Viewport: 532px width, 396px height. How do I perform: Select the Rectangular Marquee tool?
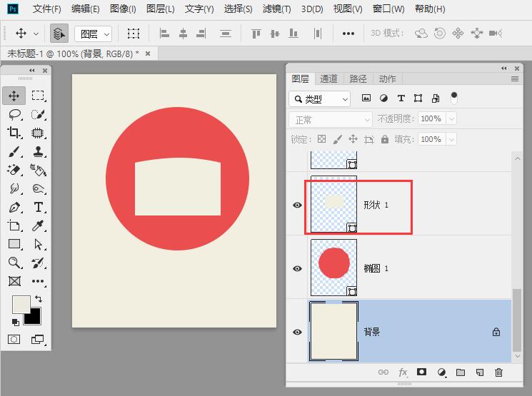point(38,96)
